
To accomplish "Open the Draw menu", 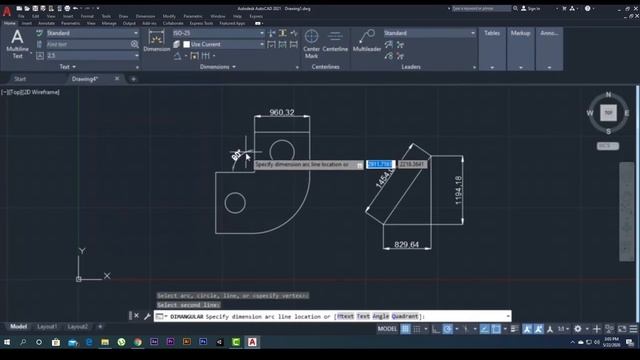I will 123,16.
